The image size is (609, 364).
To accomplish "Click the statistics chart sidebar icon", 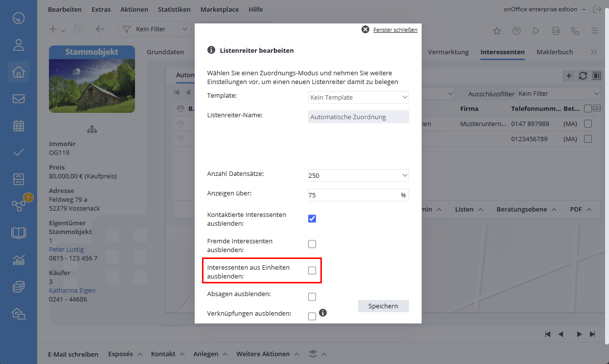I will point(19,260).
